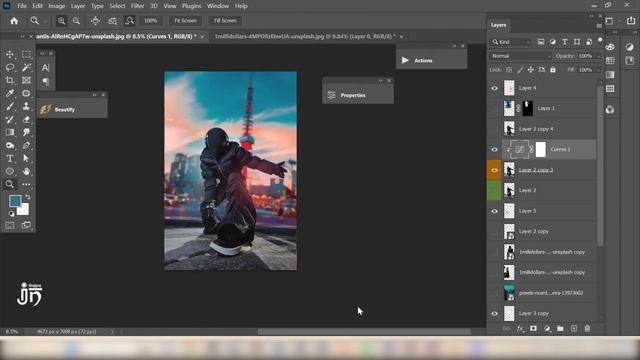Image resolution: width=640 pixels, height=360 pixels.
Task: Open the Image menu
Action: point(57,6)
